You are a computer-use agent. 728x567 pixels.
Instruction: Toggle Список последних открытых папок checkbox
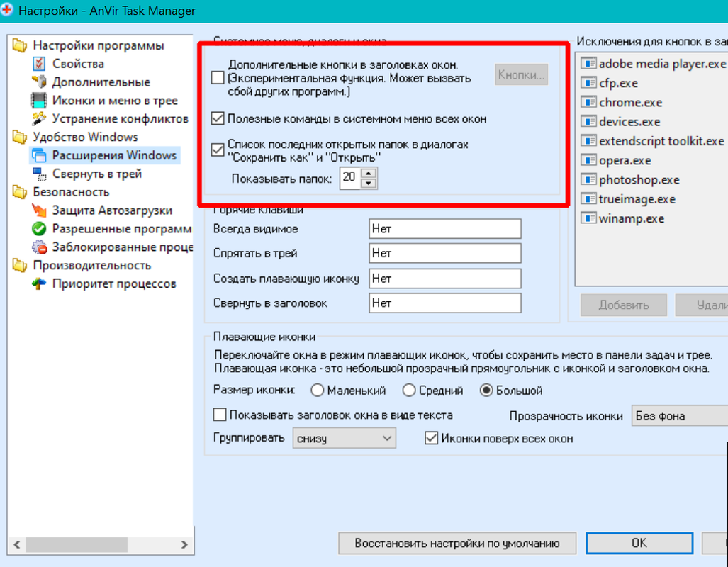[218, 150]
